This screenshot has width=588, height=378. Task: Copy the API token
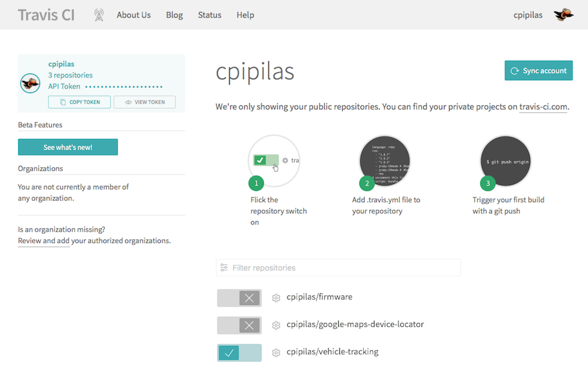[x=79, y=102]
